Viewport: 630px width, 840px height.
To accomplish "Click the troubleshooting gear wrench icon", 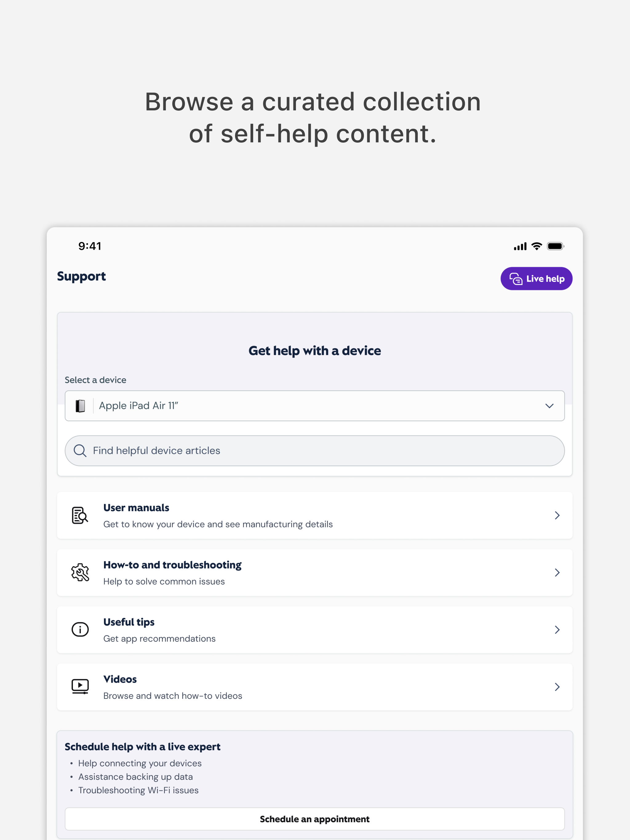I will (x=80, y=572).
